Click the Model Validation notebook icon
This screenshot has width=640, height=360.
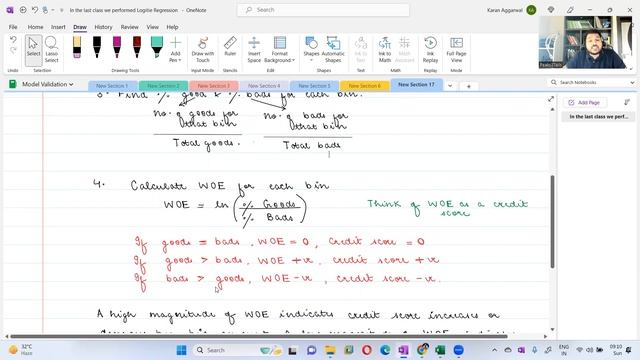[x=13, y=84]
